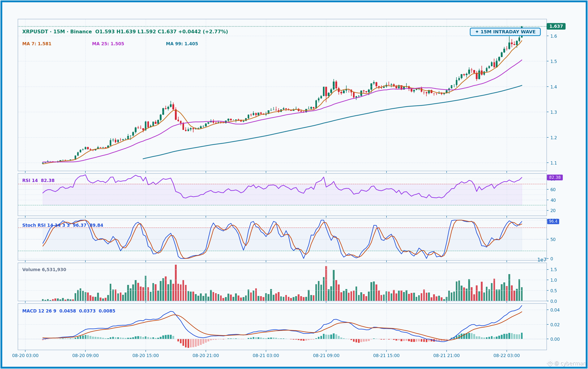Click the 40 label on the RSI axis
The height and width of the screenshot is (369, 588).
(553, 200)
